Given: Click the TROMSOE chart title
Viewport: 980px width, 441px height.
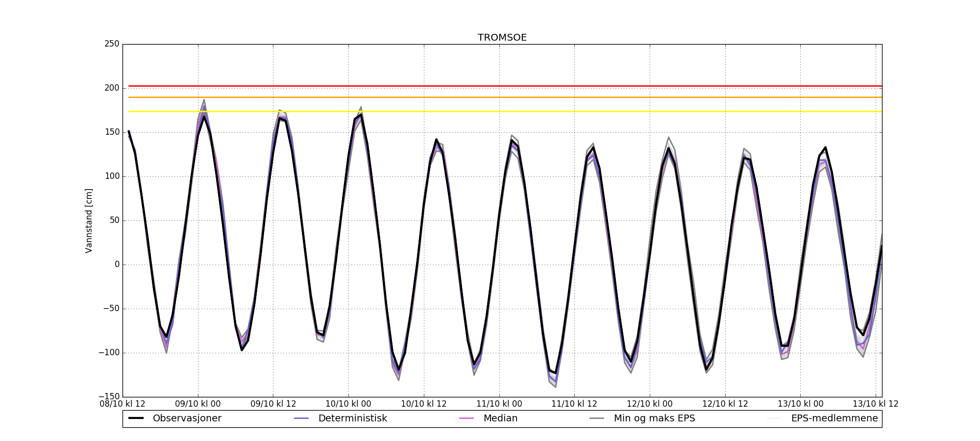Looking at the screenshot, I should (x=502, y=38).
